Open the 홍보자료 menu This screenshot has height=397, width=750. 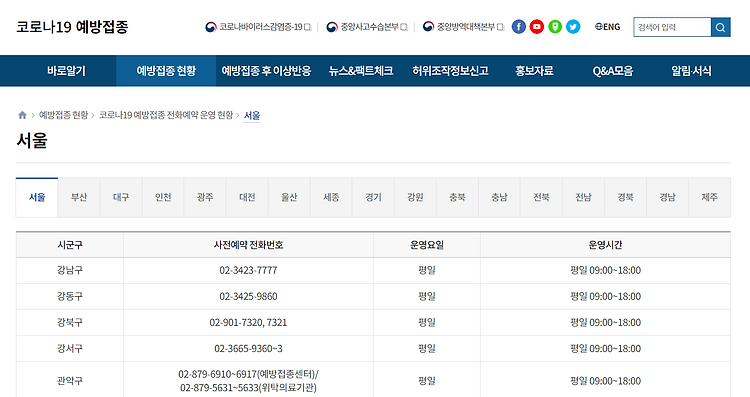(x=534, y=71)
